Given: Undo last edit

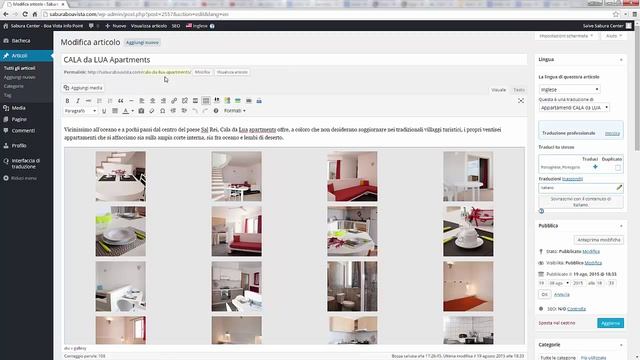Looking at the screenshot, I should click(195, 111).
